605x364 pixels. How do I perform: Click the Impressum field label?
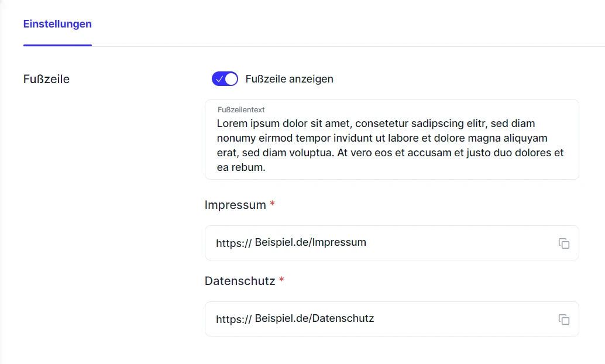coord(235,205)
